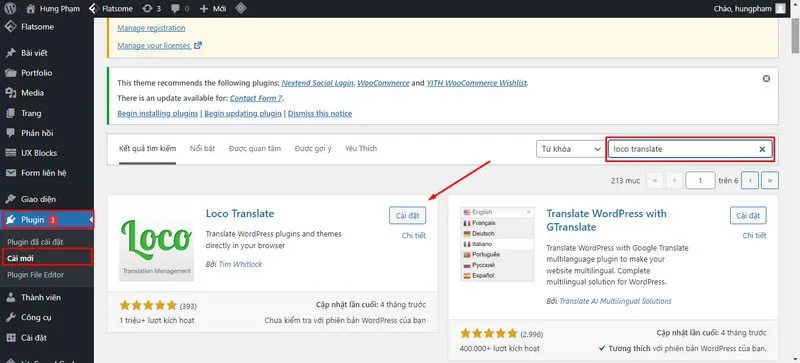Edit the current page number field
The width and height of the screenshot is (800, 363).
(700, 180)
